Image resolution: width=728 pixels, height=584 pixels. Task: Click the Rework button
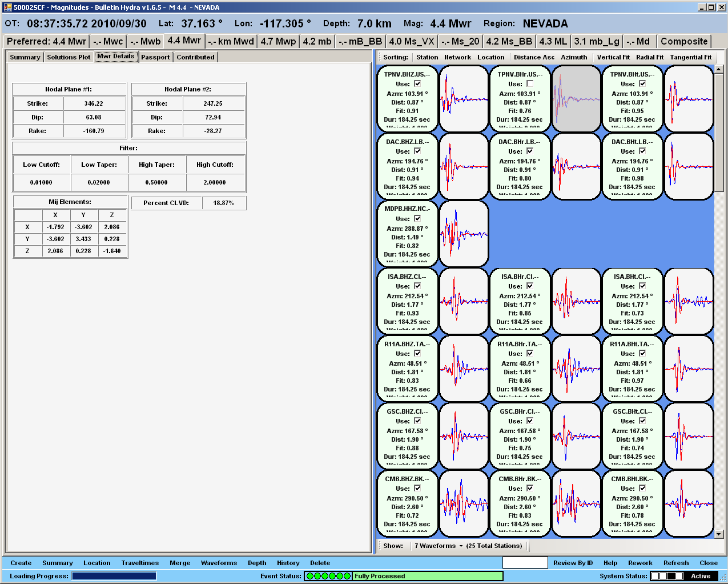click(640, 563)
